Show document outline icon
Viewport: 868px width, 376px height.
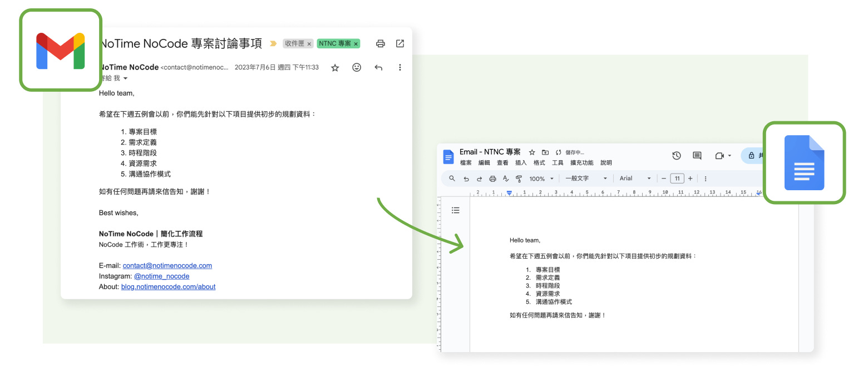click(456, 210)
